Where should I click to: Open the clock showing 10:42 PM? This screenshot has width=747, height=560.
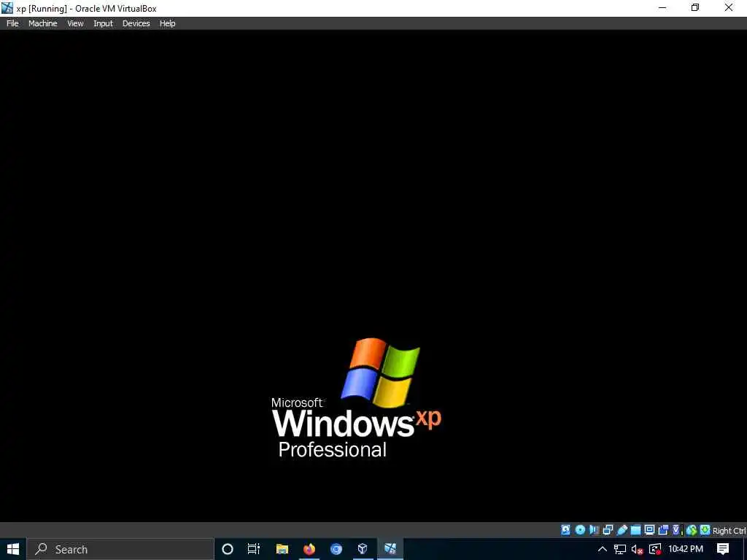coord(686,549)
